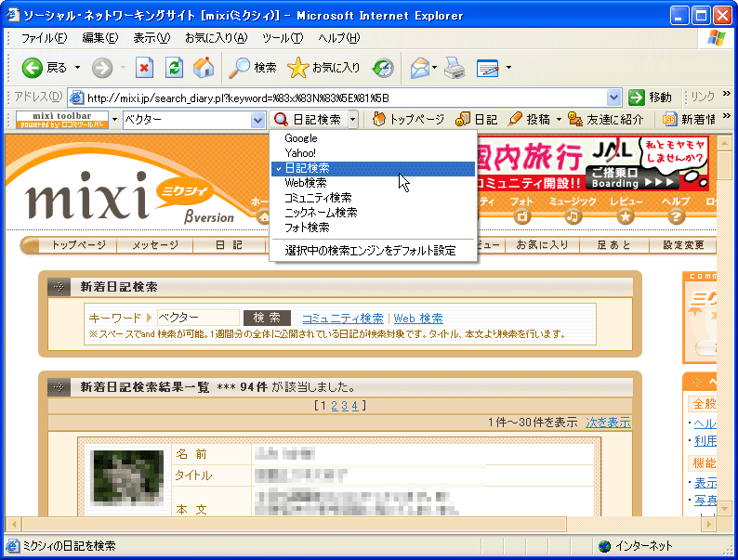Image resolution: width=738 pixels, height=560 pixels.
Task: Click the 検索 button in 新着日記検索
Action: 267,318
